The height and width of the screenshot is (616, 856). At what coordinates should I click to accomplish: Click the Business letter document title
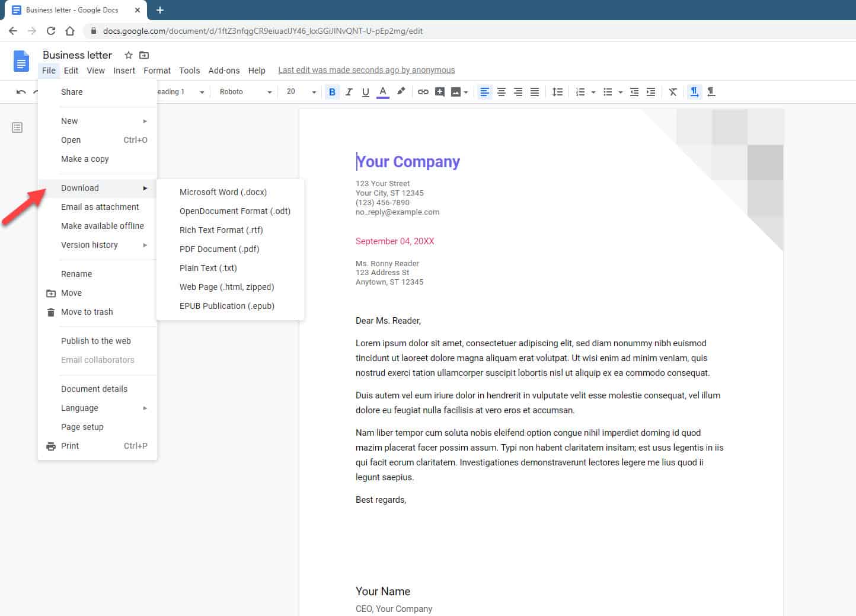point(77,55)
